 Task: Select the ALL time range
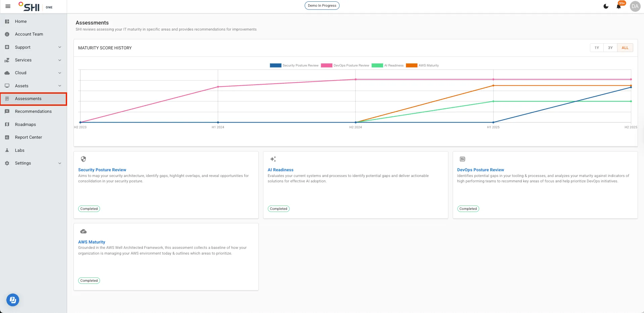point(625,48)
